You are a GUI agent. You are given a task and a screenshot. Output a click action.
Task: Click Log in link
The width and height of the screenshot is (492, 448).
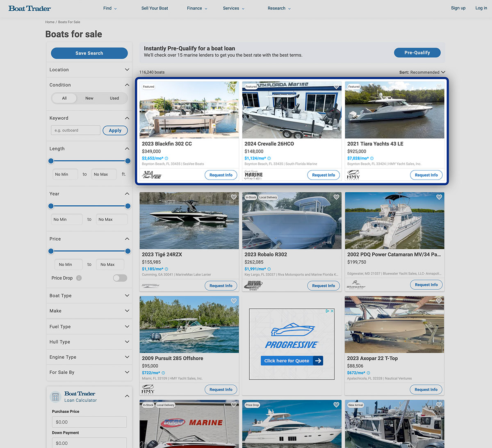pyautogui.click(x=481, y=8)
